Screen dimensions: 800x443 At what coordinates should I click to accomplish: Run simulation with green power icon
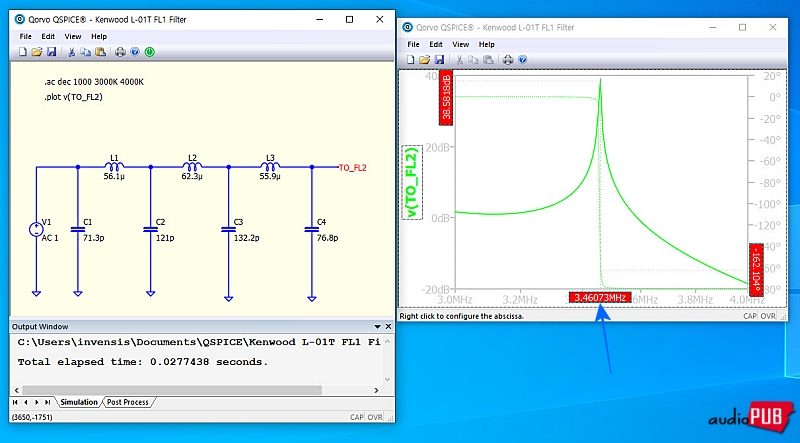[149, 52]
